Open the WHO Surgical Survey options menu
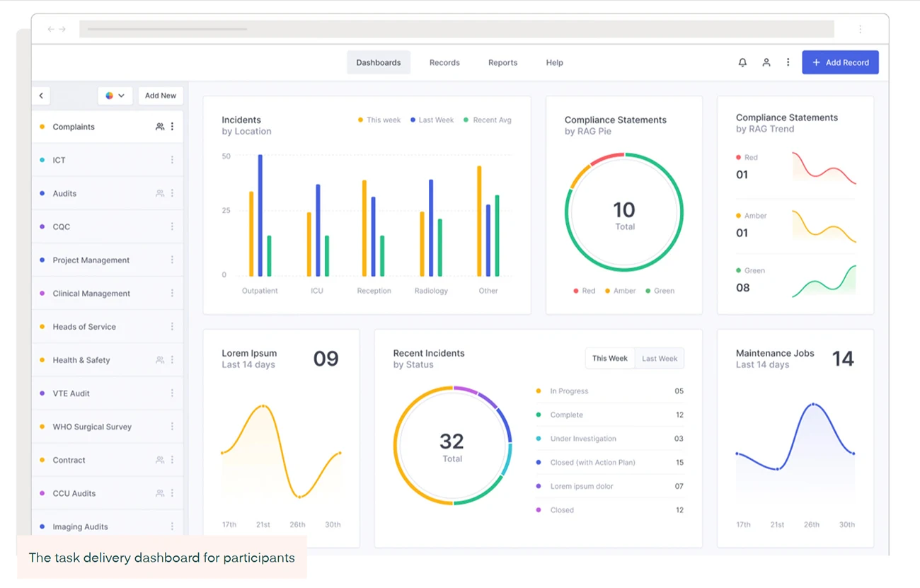Image resolution: width=920 pixels, height=588 pixels. [172, 427]
